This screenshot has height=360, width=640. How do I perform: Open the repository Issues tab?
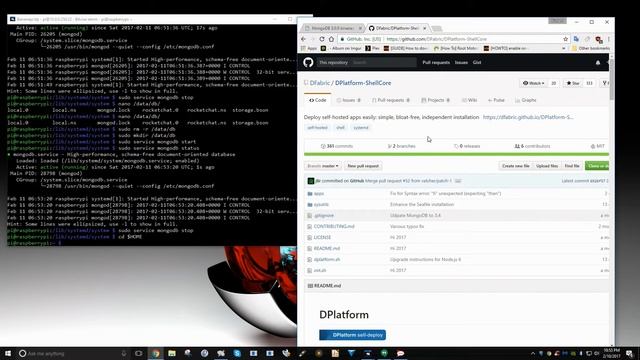(348, 100)
